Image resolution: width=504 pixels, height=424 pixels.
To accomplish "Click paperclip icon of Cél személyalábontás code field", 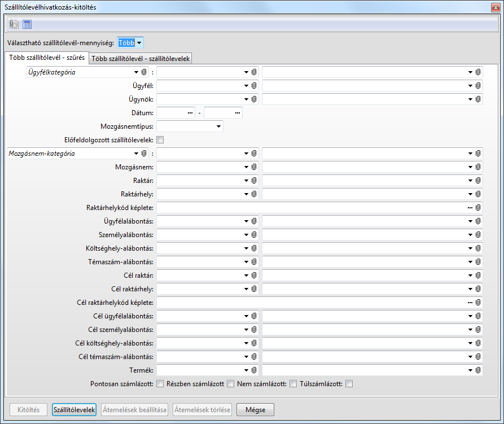I will 254,330.
